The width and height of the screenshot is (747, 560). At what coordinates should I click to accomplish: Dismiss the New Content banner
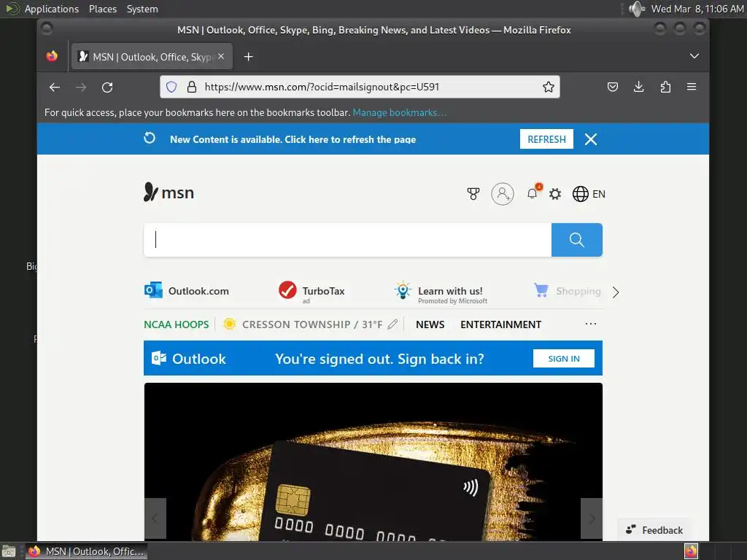591,139
